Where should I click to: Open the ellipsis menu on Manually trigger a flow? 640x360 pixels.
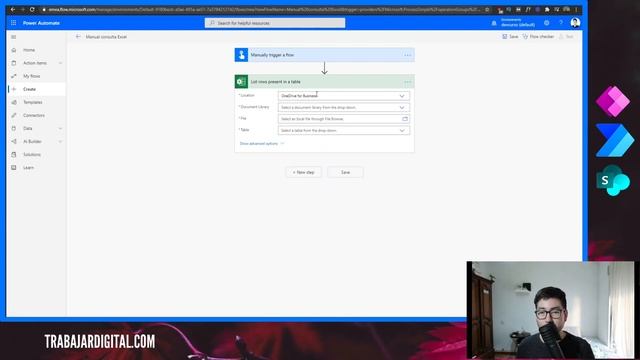click(x=407, y=55)
